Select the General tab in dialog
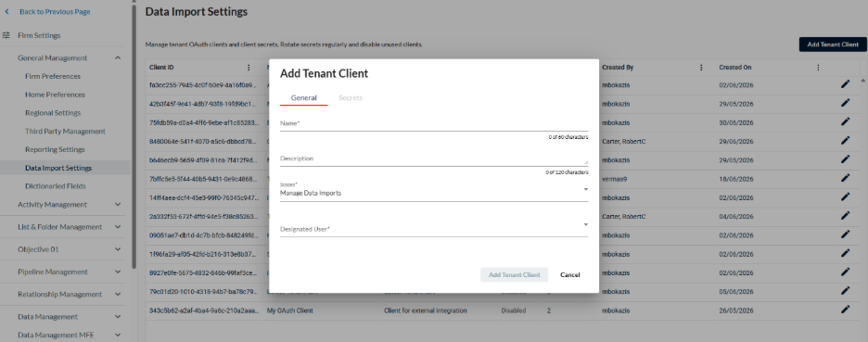 click(x=304, y=97)
